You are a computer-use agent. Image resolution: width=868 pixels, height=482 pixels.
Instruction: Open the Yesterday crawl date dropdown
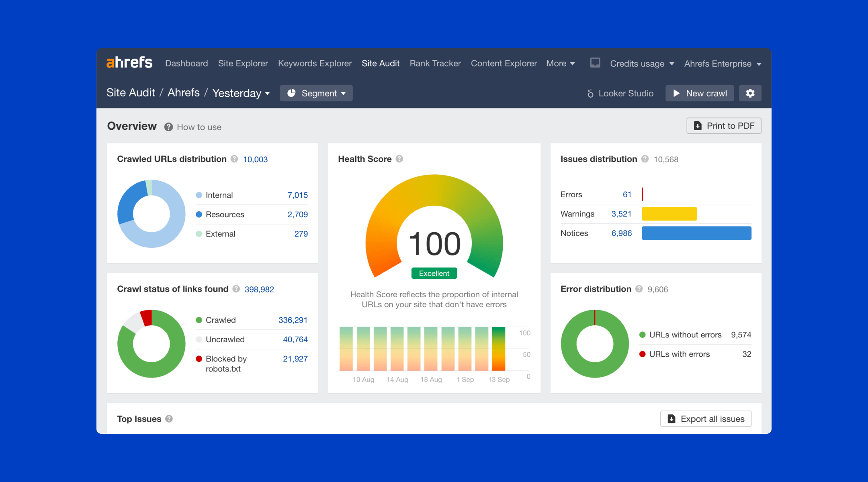click(x=241, y=93)
